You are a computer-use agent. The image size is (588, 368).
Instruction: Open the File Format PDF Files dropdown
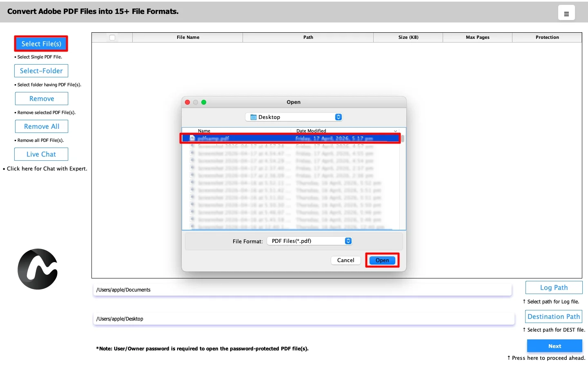[310, 241]
